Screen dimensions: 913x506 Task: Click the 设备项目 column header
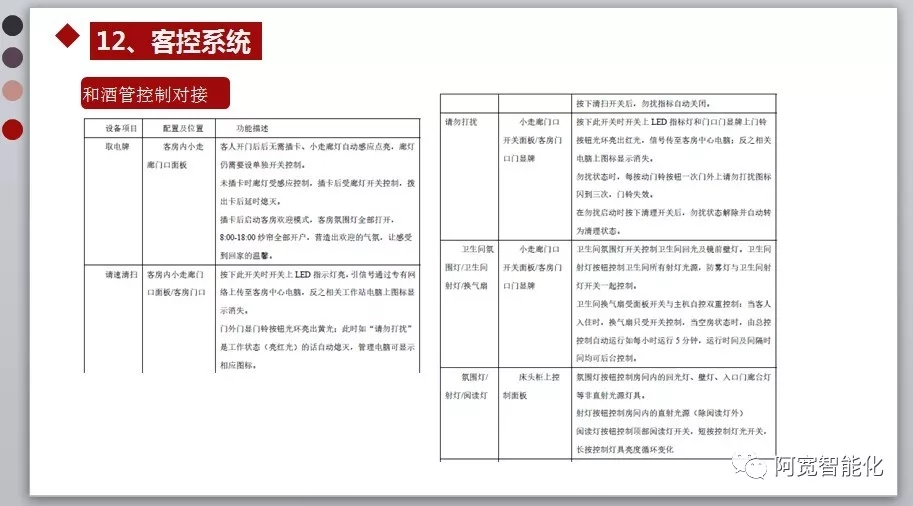[x=121, y=129]
